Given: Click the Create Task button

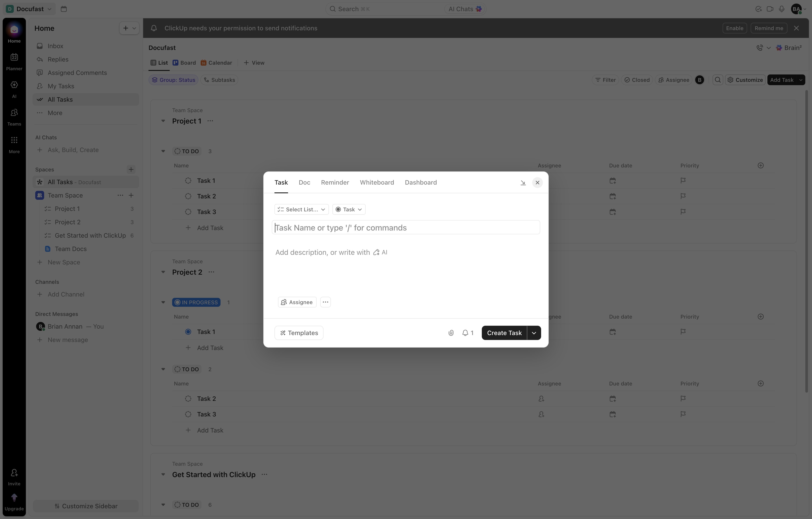Looking at the screenshot, I should (x=504, y=333).
